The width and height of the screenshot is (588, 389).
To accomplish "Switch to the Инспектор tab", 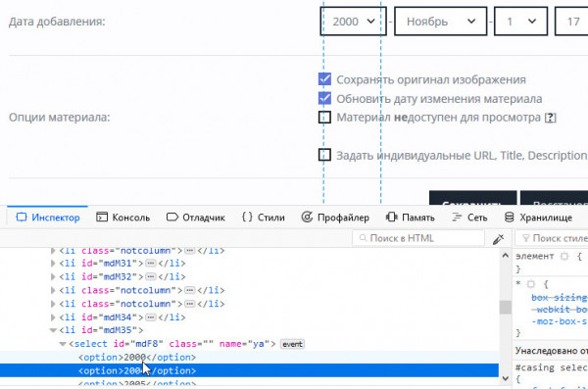I will click(48, 218).
